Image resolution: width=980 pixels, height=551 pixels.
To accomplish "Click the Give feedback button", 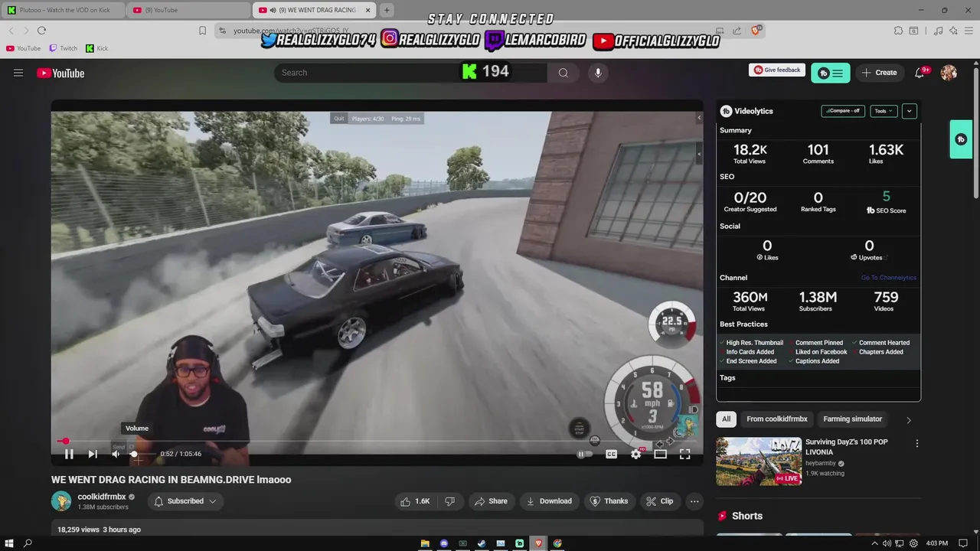I will coord(777,70).
